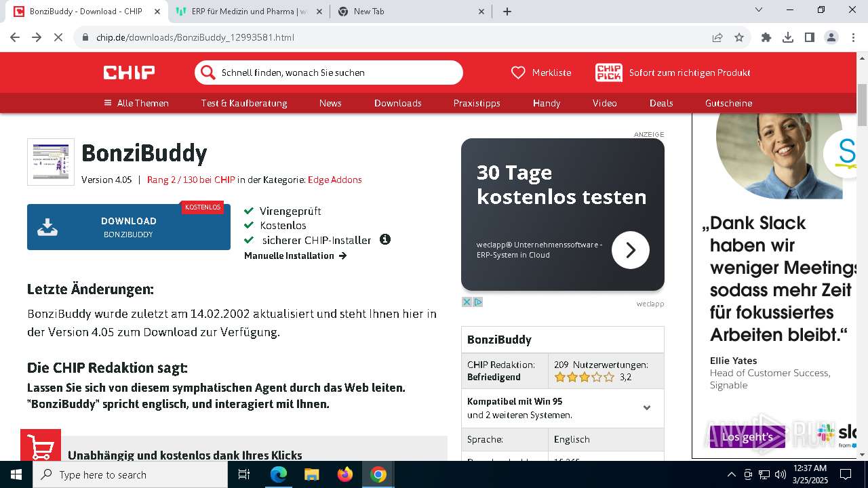Viewport: 868px width, 488px height.
Task: Click the BonziBuddy screenshot thumbnail
Action: coord(51,162)
